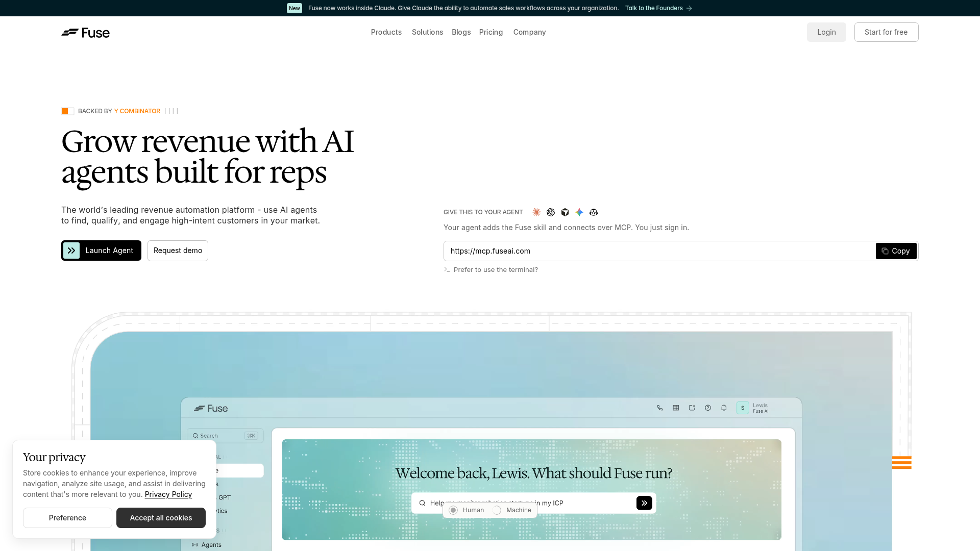Click the multicolor Gemini sparkle icon

(579, 212)
